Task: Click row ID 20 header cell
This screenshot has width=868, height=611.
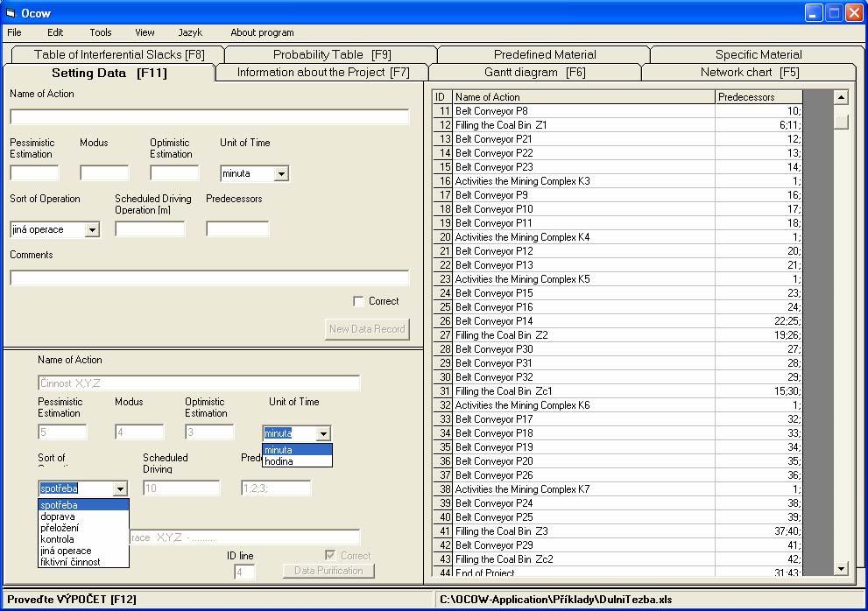Action: 442,237
